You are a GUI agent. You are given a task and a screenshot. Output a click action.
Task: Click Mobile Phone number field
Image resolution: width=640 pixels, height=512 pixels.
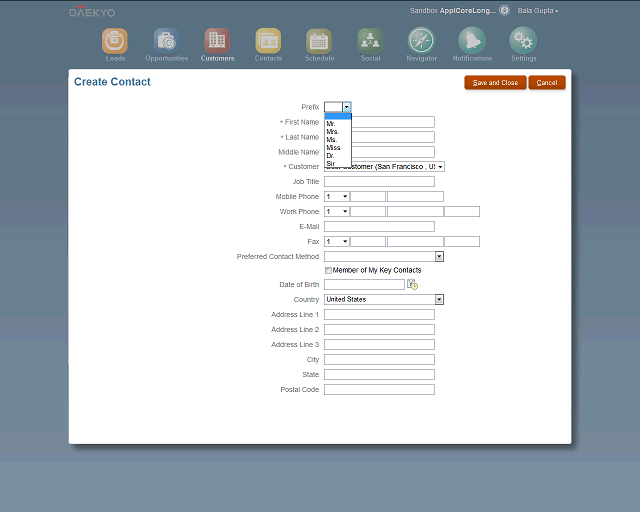pos(415,196)
